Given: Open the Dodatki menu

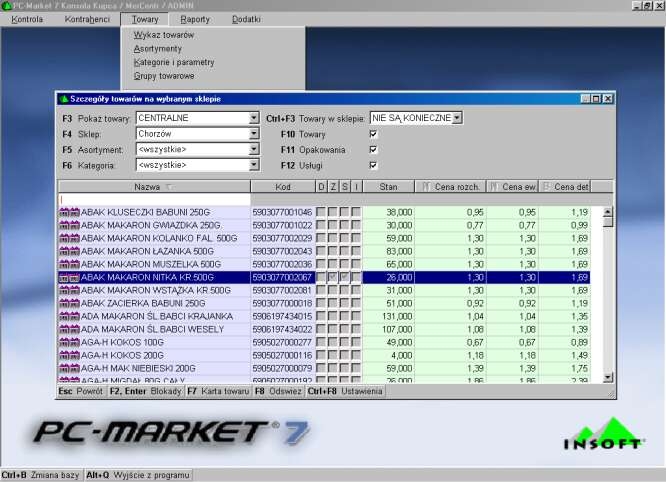Looking at the screenshot, I should [246, 19].
